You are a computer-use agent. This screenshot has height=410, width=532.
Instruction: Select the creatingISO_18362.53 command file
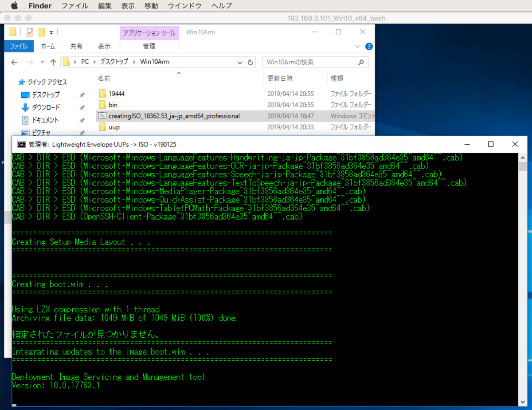coord(174,116)
